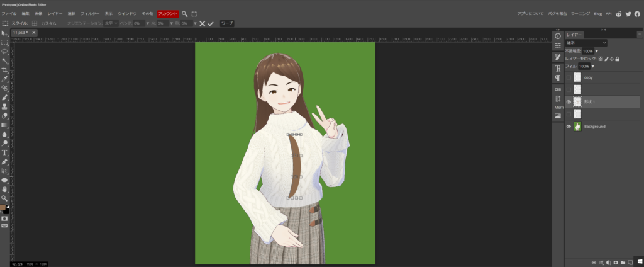644x267 pixels.
Task: Expand the opacity slider arrow
Action: 596,51
